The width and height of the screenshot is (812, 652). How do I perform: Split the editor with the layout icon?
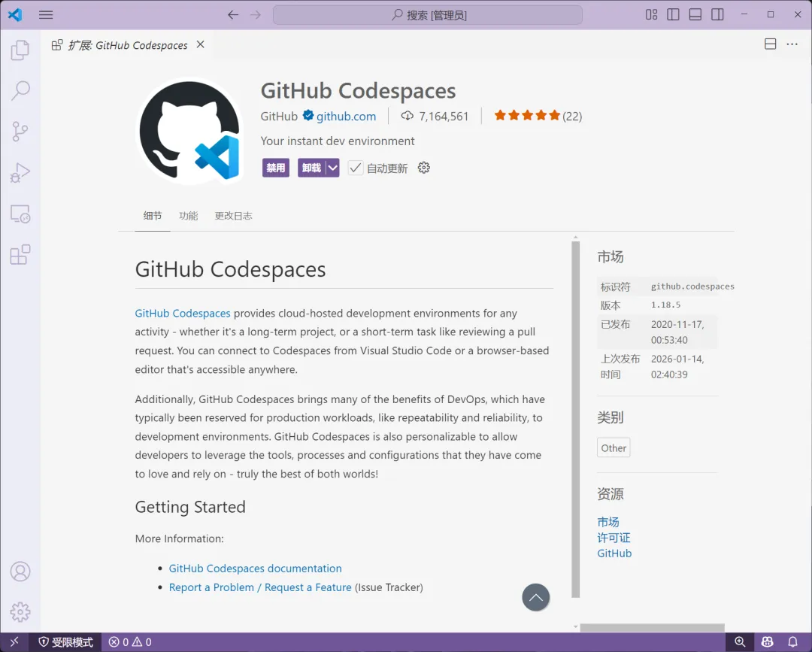pyautogui.click(x=771, y=44)
